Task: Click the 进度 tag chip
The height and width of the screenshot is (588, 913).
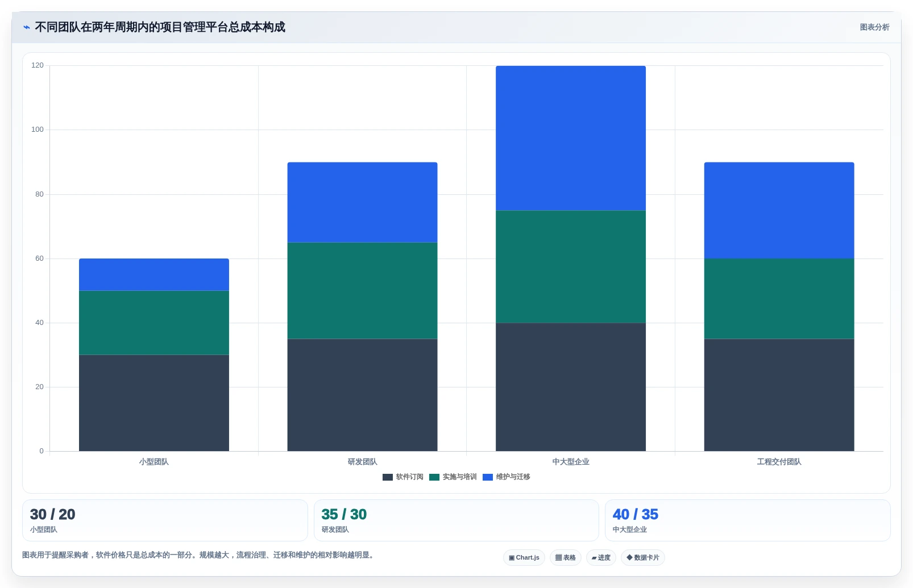Action: (x=601, y=558)
